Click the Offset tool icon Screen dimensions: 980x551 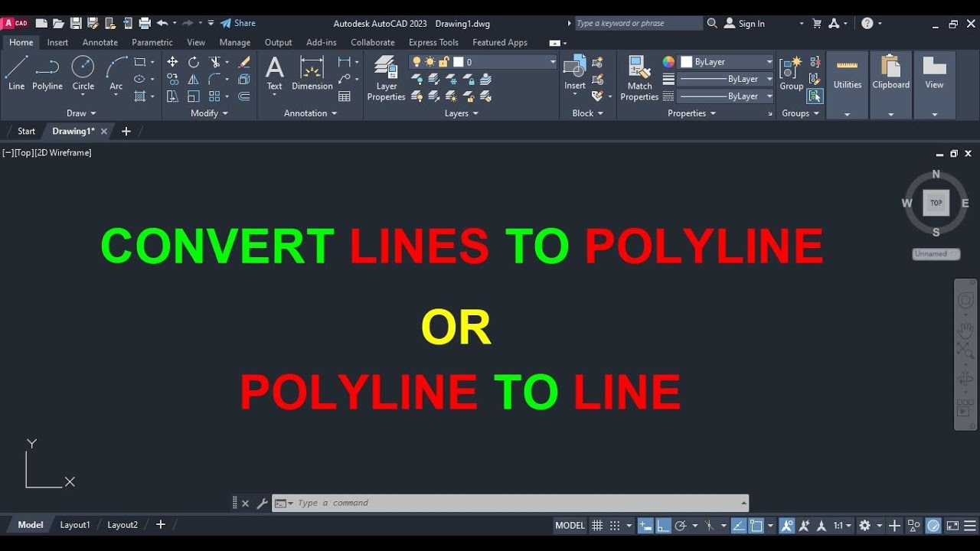(x=244, y=96)
